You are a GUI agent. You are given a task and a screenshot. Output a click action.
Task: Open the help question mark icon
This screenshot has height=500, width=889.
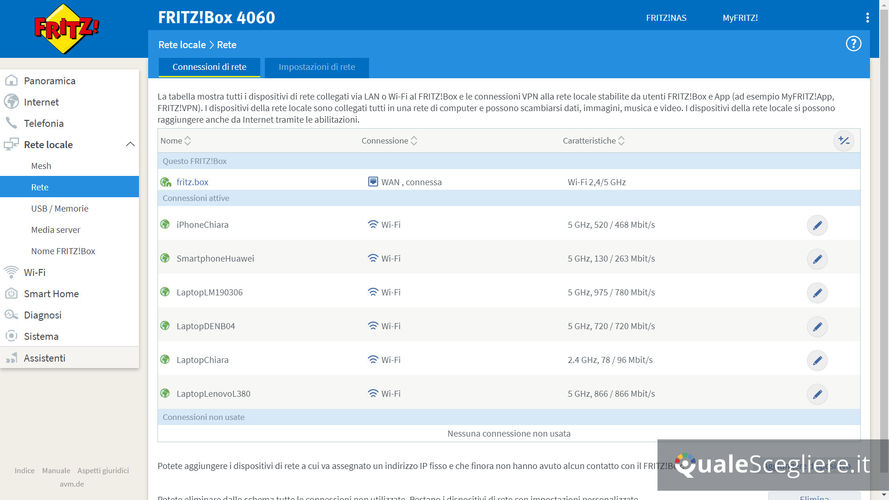coord(853,44)
